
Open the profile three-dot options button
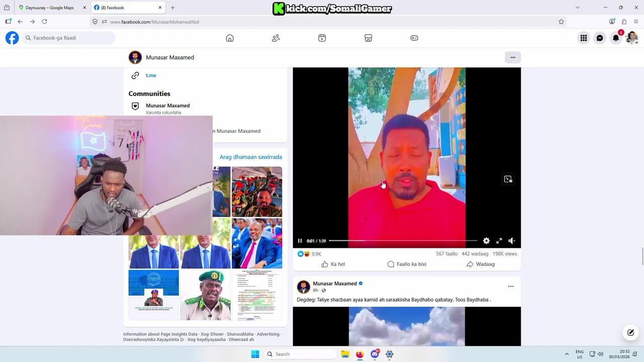[x=513, y=57]
